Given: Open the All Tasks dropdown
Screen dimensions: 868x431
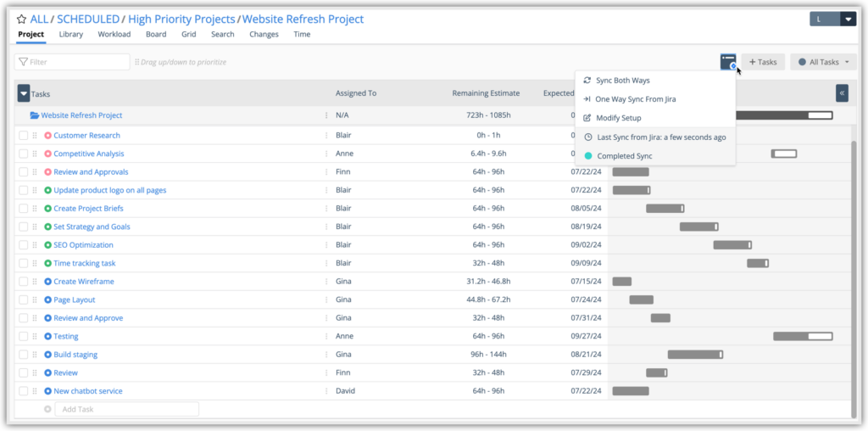Looking at the screenshot, I should click(823, 62).
